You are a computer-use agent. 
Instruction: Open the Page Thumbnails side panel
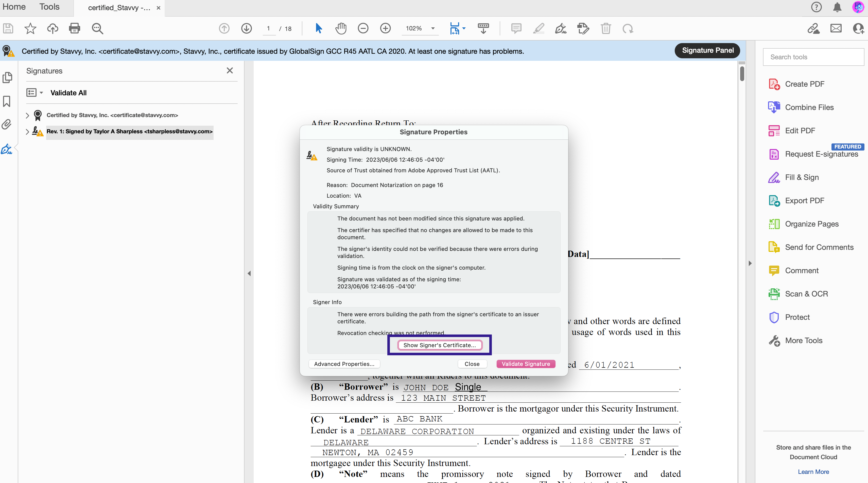coord(7,77)
